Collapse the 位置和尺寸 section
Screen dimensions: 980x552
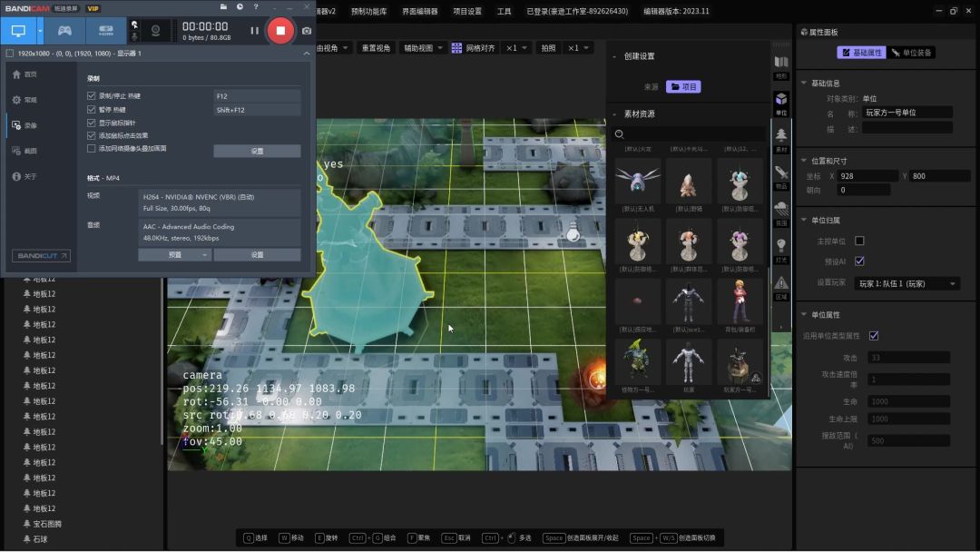click(804, 161)
